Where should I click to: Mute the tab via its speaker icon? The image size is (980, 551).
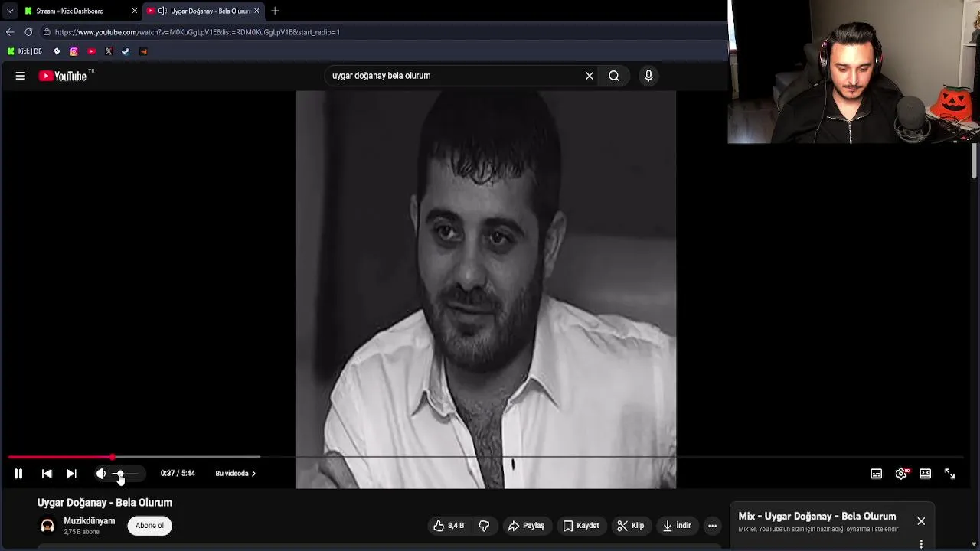[x=162, y=11]
